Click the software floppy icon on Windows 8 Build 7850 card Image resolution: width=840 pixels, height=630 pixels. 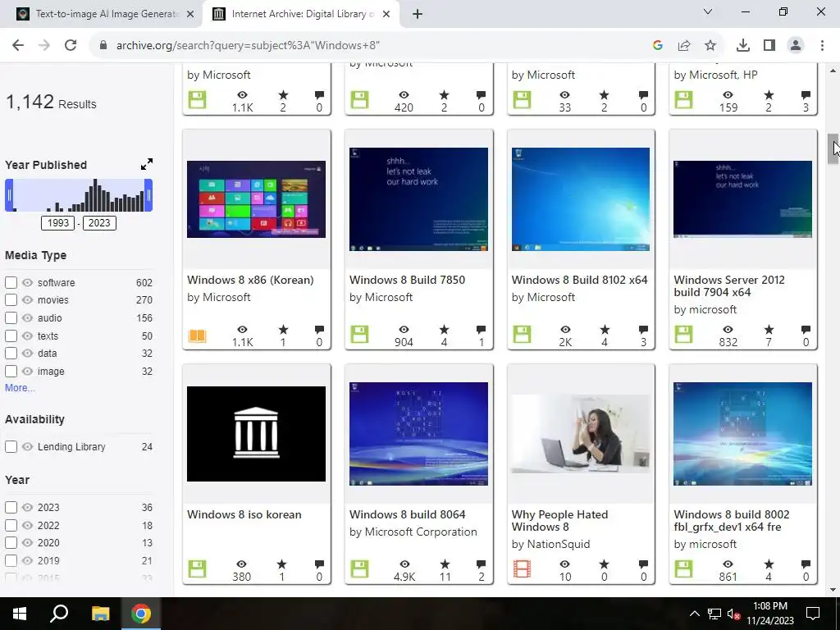pos(359,335)
